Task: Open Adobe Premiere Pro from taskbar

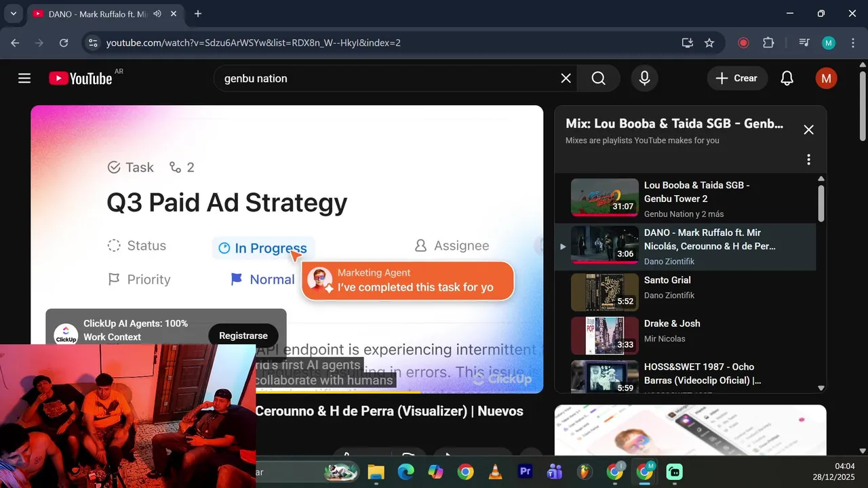Action: tap(525, 472)
